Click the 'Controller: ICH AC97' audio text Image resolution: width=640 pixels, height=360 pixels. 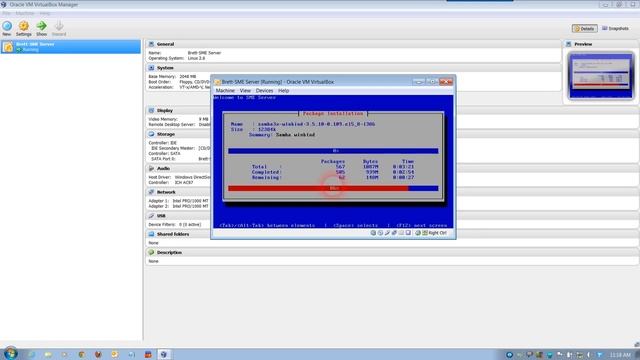(171, 183)
